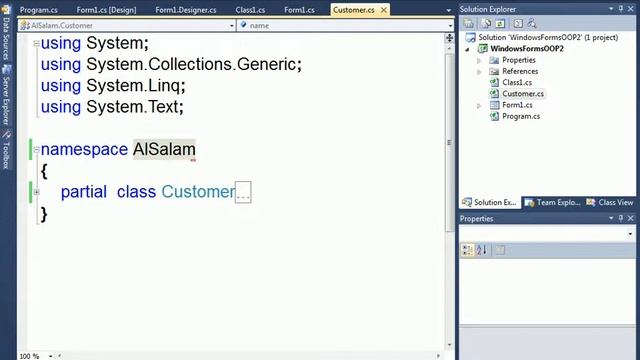Click View Class Diagram in Solution Explorer toolbar
Image resolution: width=640 pixels, height=360 pixels.
[532, 24]
